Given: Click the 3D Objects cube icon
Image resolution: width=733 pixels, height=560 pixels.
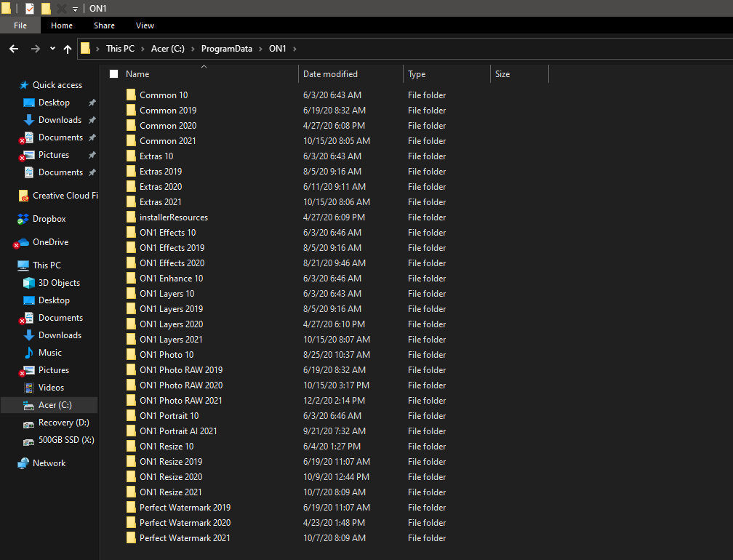Looking at the screenshot, I should 29,283.
